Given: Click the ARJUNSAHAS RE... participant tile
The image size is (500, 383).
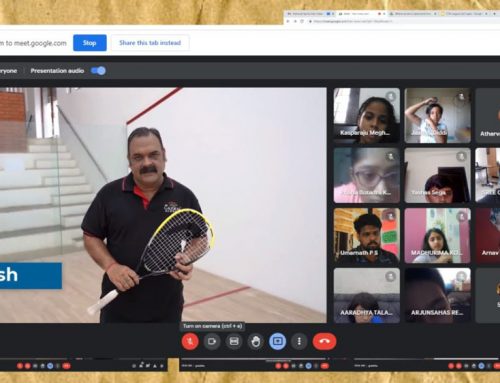Looking at the screenshot, I should [x=437, y=295].
